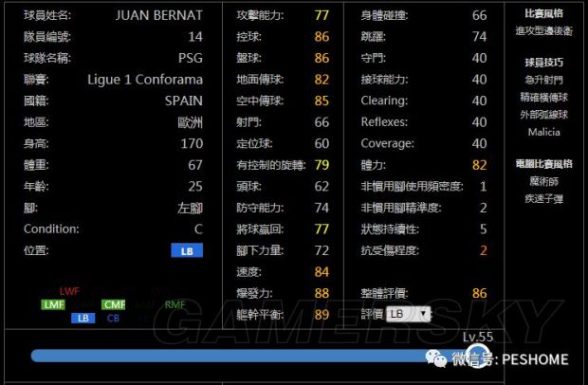Select the 精確橫傳球 skill entry

[543, 97]
